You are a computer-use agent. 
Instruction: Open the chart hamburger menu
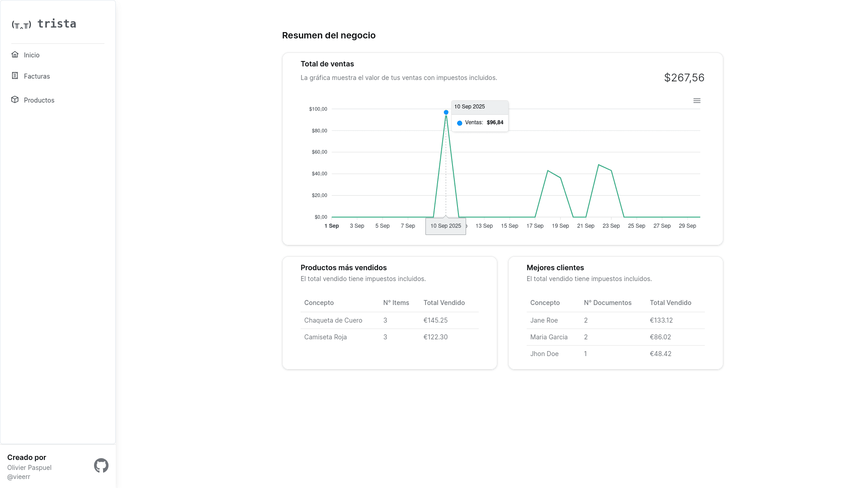697,101
